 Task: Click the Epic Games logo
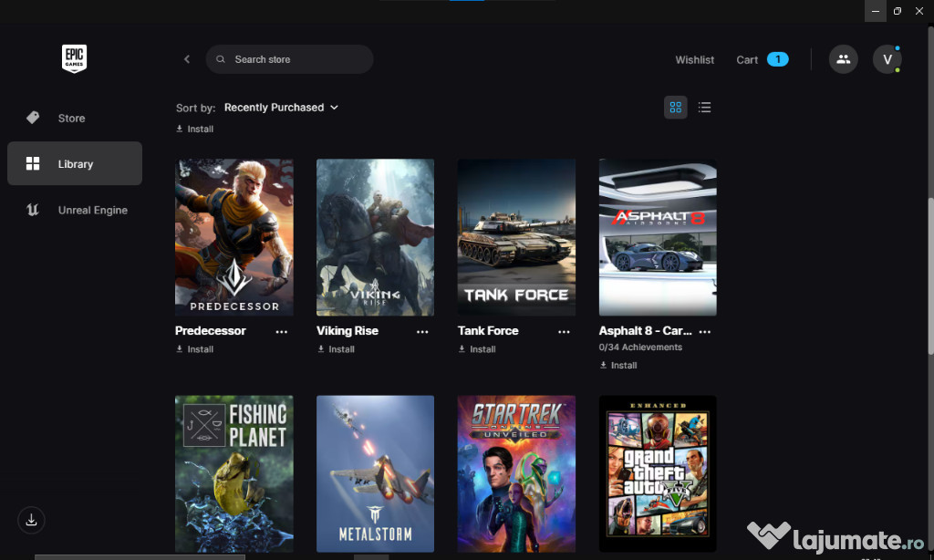(75, 58)
